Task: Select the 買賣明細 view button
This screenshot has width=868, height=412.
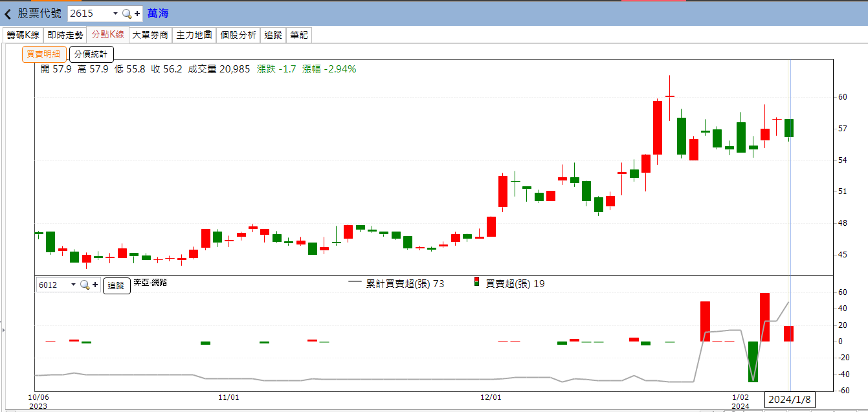Action: click(x=44, y=54)
